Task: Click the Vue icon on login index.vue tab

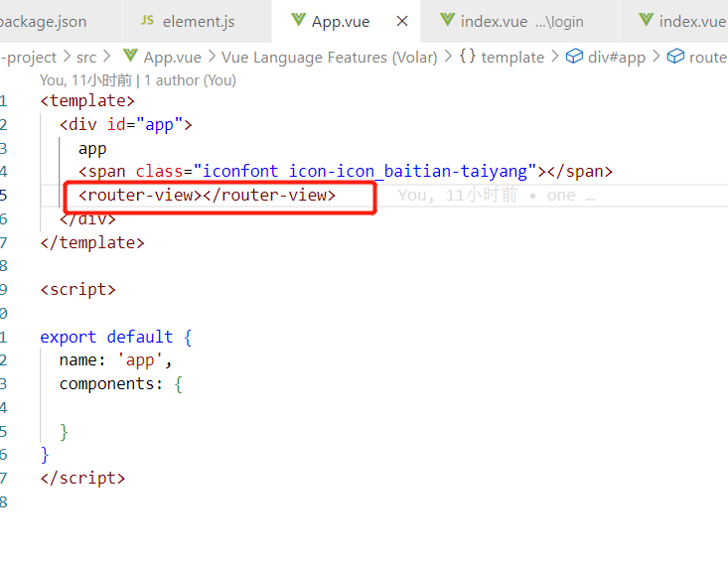Action: coord(447,20)
